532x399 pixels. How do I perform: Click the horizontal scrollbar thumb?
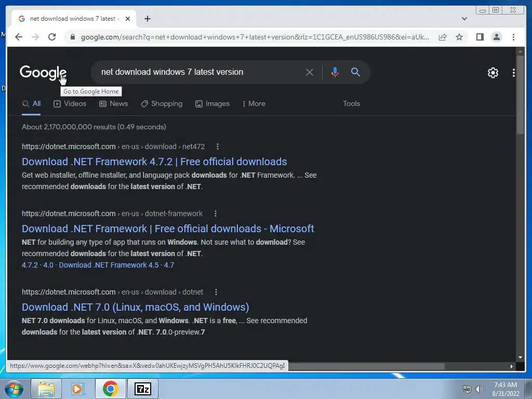point(366,366)
